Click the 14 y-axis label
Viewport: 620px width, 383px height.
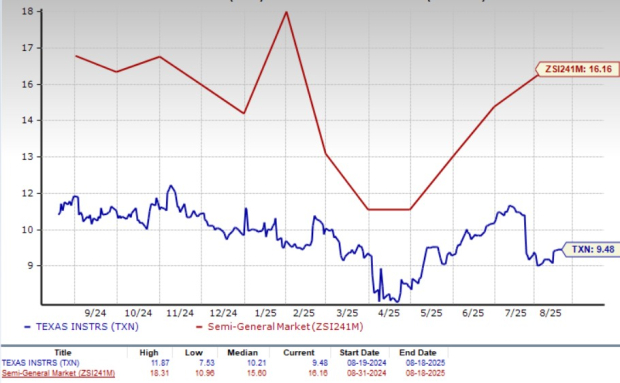tap(27, 121)
